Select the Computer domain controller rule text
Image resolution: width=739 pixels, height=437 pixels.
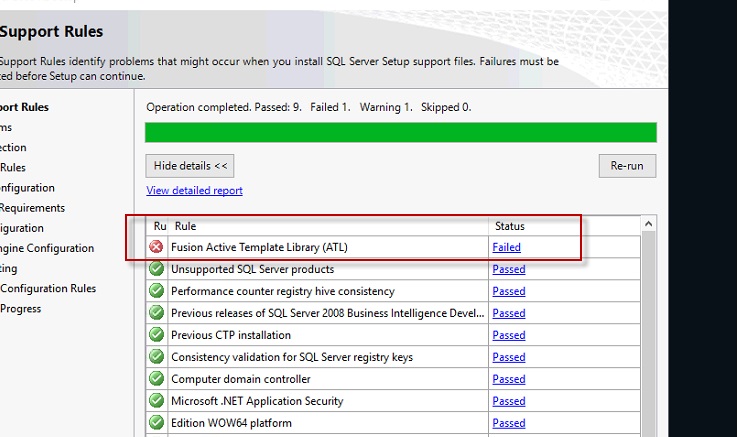(241, 379)
